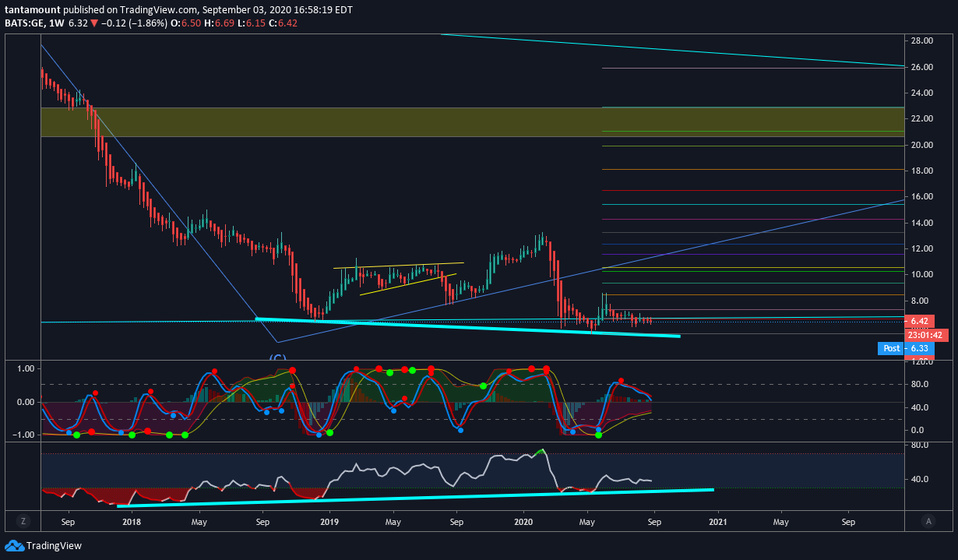Toggle the A auto-scale button

pyautogui.click(x=928, y=521)
